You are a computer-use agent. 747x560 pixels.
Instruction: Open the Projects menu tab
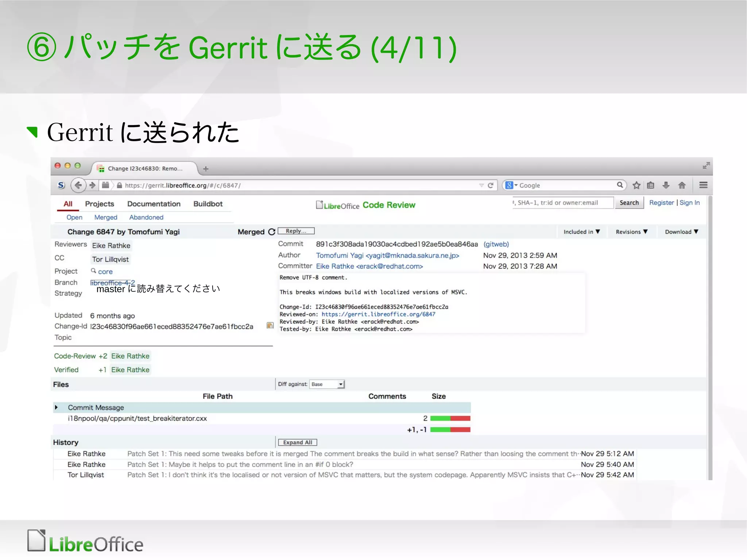tap(100, 204)
